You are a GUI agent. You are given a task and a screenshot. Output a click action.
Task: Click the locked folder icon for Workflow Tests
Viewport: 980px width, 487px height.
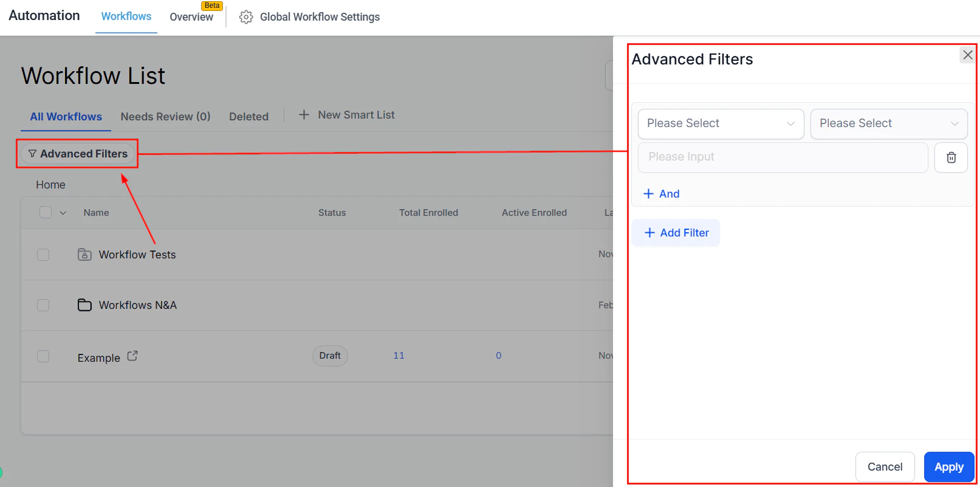click(x=84, y=254)
